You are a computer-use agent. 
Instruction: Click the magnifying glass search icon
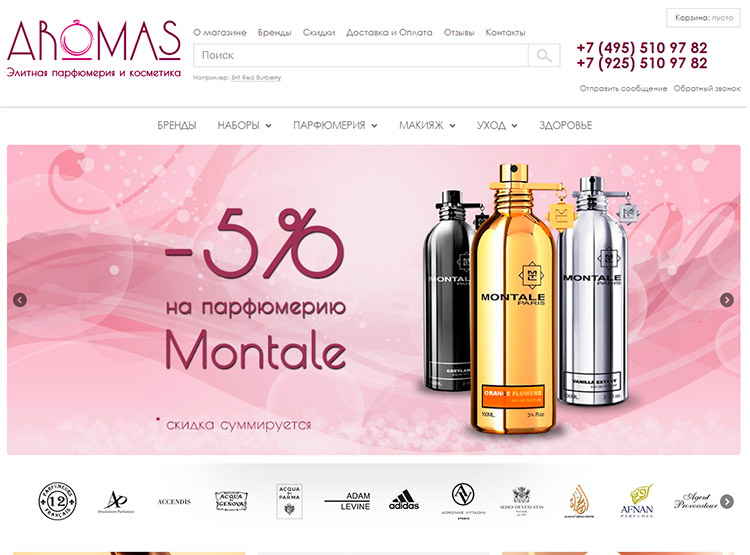pos(544,56)
